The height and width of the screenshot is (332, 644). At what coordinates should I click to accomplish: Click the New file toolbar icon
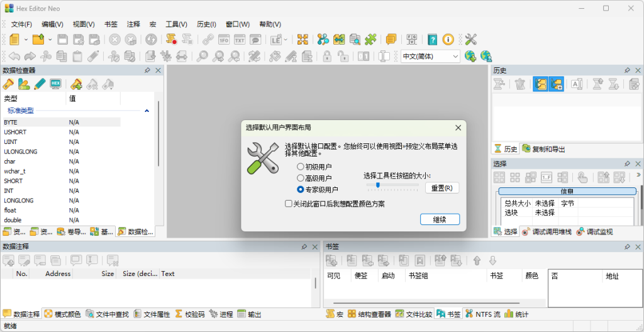(x=15, y=40)
